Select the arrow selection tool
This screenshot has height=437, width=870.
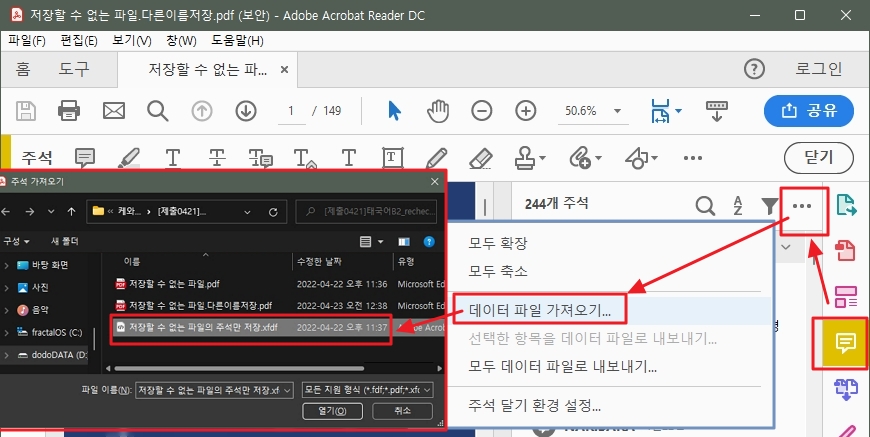coord(394,111)
